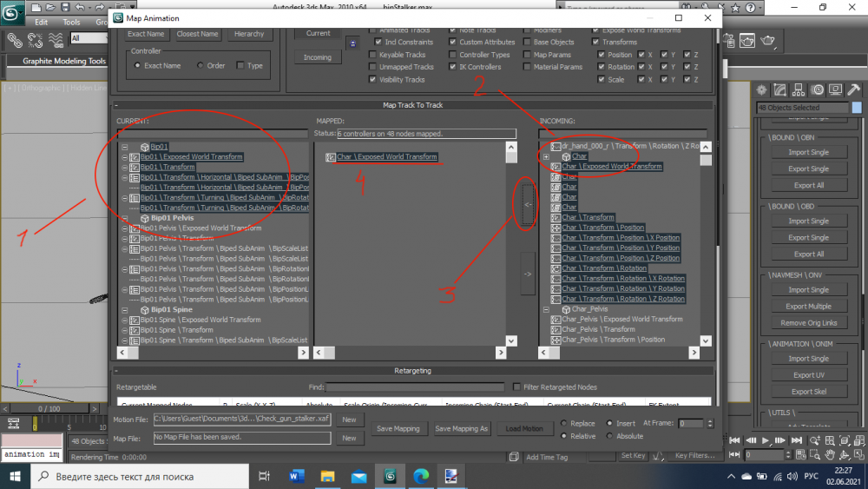Click the Hierarchy mapping button

click(x=249, y=34)
